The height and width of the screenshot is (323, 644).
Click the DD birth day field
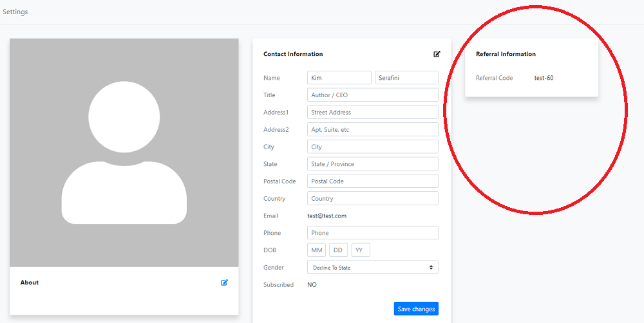click(x=339, y=250)
